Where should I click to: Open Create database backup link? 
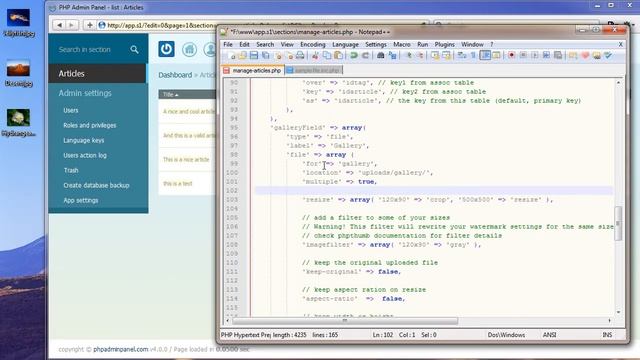(96, 185)
